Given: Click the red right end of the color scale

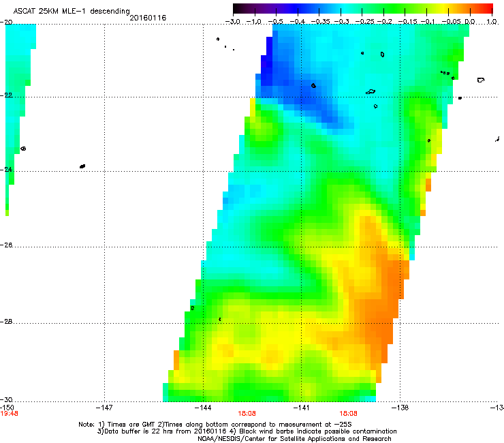Looking at the screenshot, I should coord(486,8).
